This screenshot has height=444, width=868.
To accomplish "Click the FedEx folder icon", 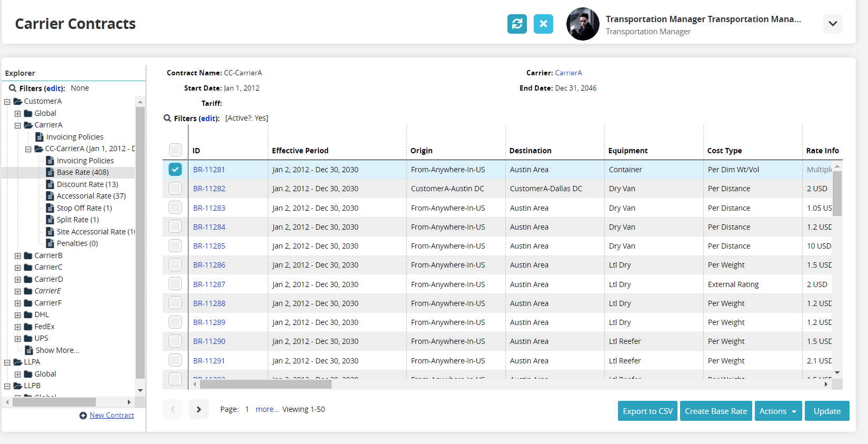I will pos(28,327).
